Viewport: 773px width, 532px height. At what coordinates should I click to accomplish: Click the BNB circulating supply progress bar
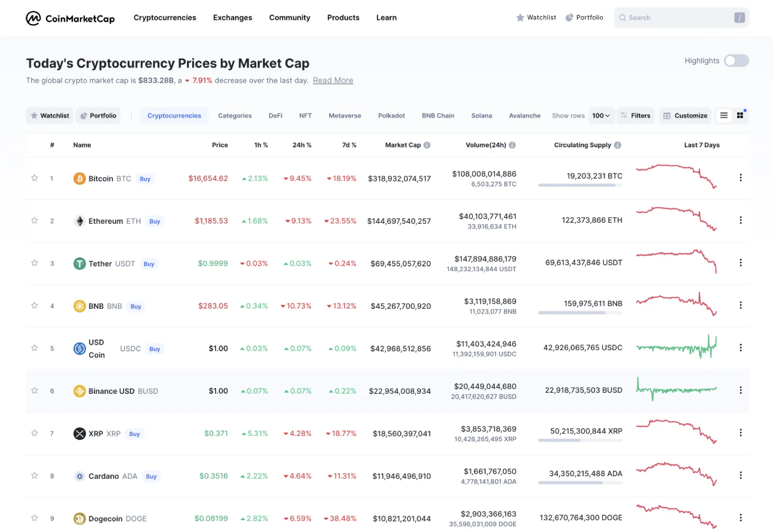click(x=580, y=313)
